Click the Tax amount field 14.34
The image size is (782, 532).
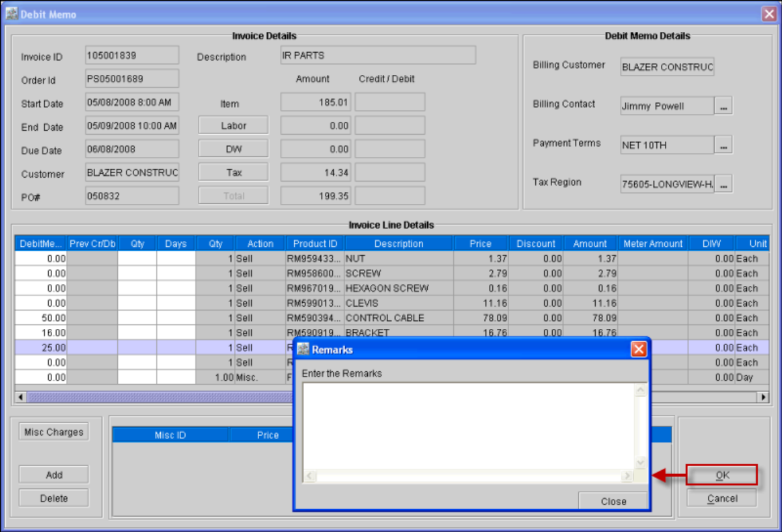(316, 173)
